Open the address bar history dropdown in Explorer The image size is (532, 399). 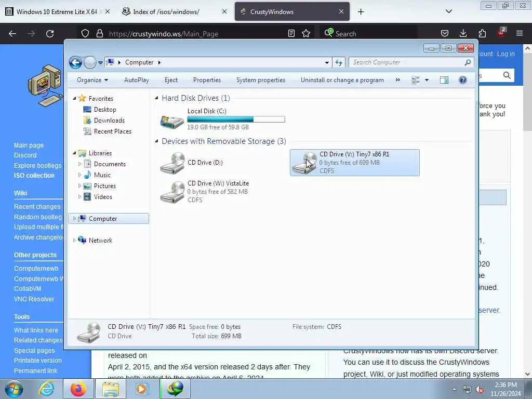pos(327,62)
